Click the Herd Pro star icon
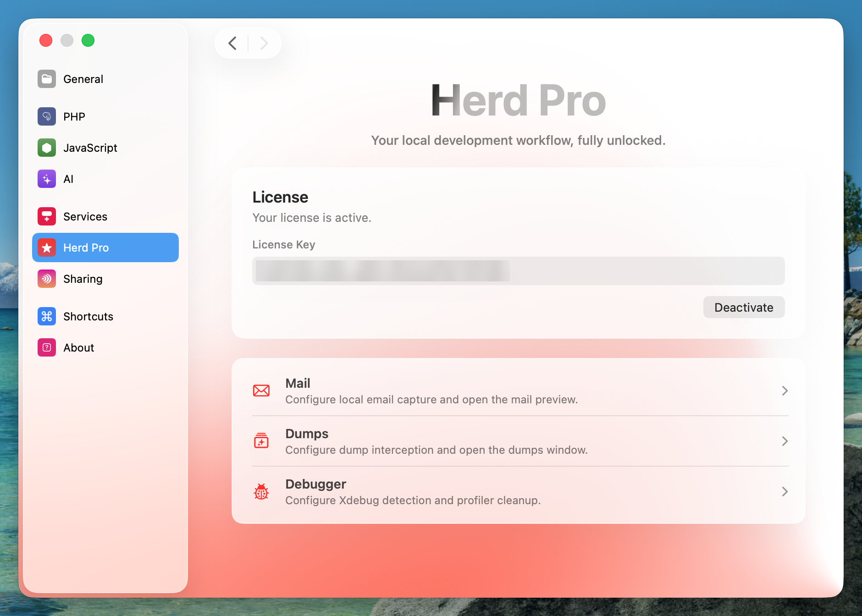862x616 pixels. 47,247
